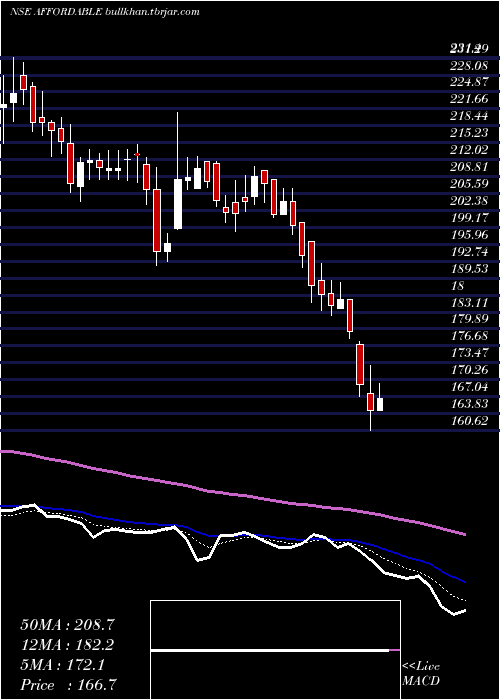Select the 218.44 price axis label

[468, 117]
